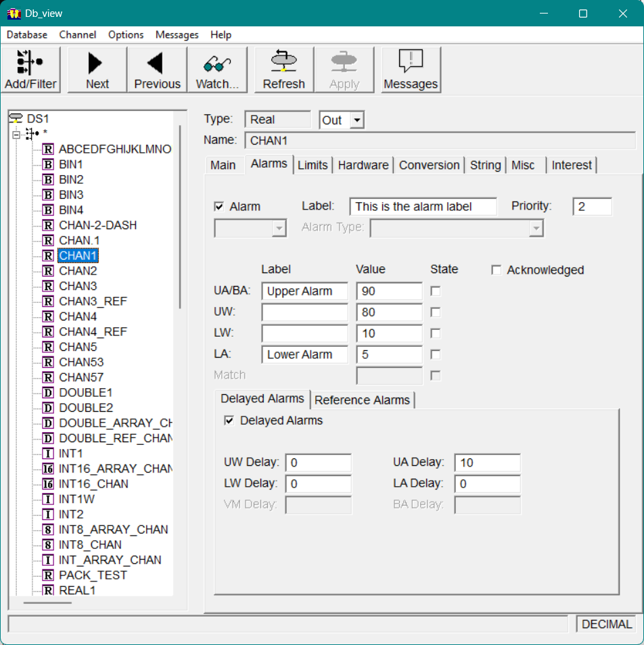Switch to the Reference Alarms tab
The width and height of the screenshot is (644, 645).
[362, 400]
